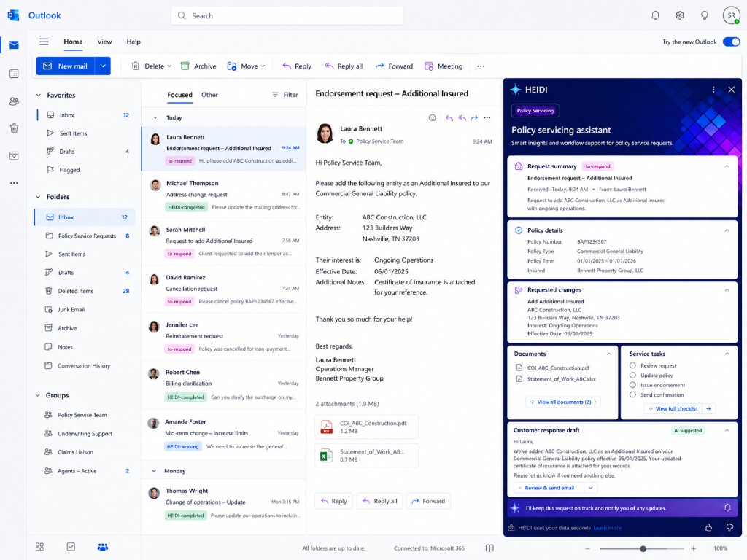Viewport: 747px width, 560px height.
Task: Click View full checklist
Action: 680,408
